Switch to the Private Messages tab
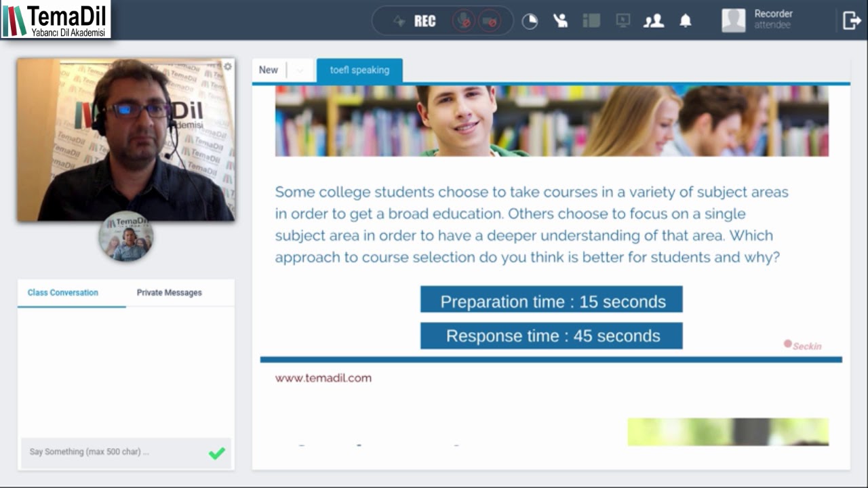The height and width of the screenshot is (488, 868). pyautogui.click(x=170, y=293)
